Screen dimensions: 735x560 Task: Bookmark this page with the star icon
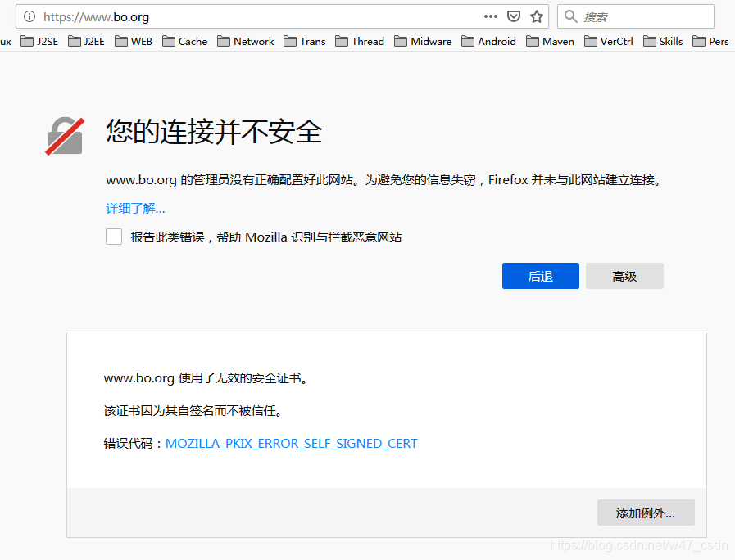pyautogui.click(x=537, y=17)
